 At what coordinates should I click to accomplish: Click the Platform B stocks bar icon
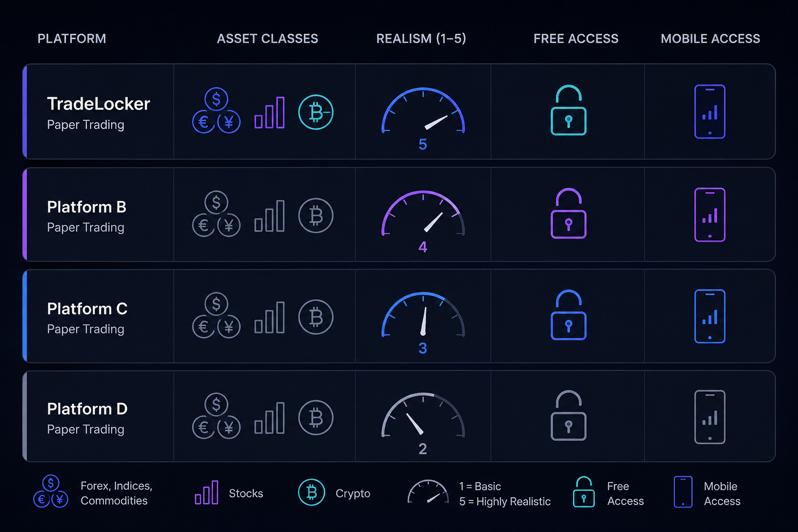tap(270, 216)
